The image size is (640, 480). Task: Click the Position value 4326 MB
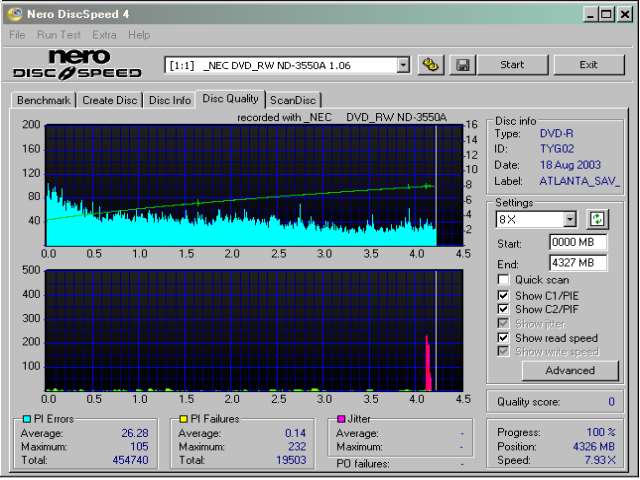pos(593,447)
